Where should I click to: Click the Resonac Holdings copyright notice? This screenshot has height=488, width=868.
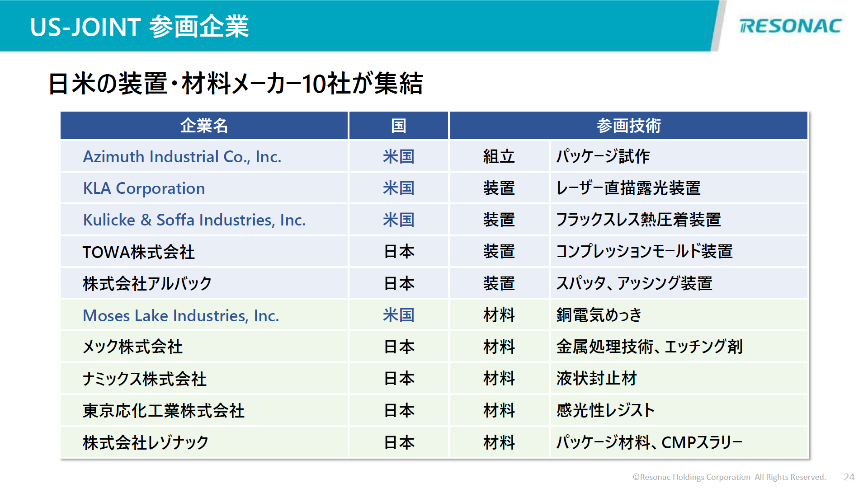click(x=729, y=477)
